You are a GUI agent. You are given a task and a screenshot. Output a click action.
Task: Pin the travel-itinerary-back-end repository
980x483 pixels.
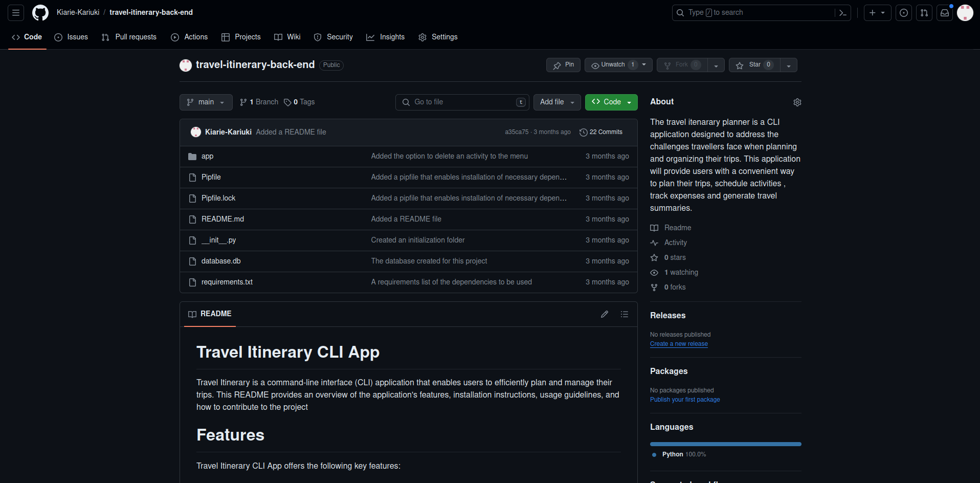pos(563,65)
